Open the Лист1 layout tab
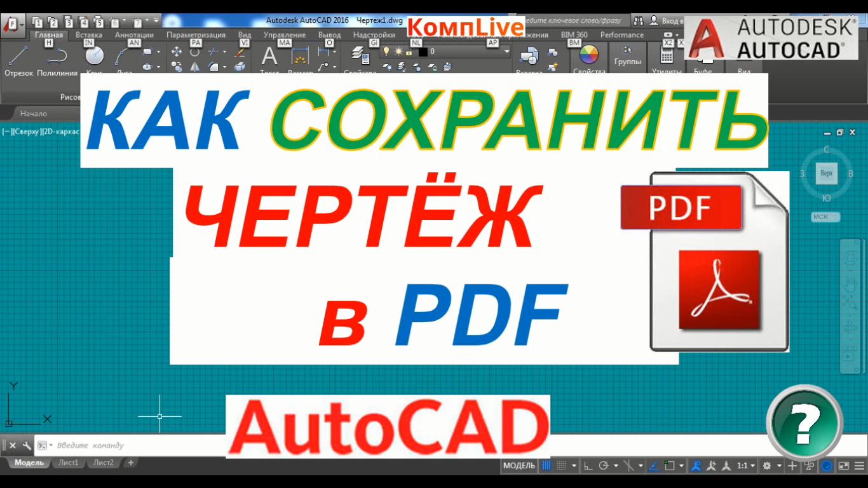 click(69, 463)
